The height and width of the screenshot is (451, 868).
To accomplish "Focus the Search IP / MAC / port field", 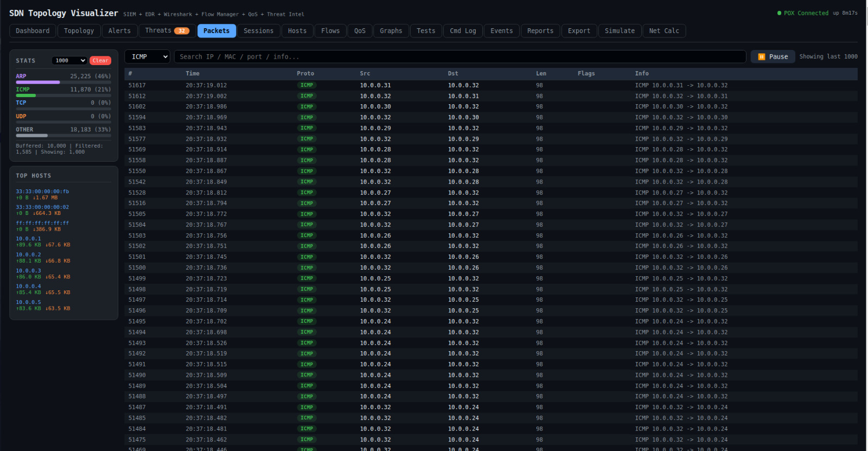I will click(x=460, y=56).
